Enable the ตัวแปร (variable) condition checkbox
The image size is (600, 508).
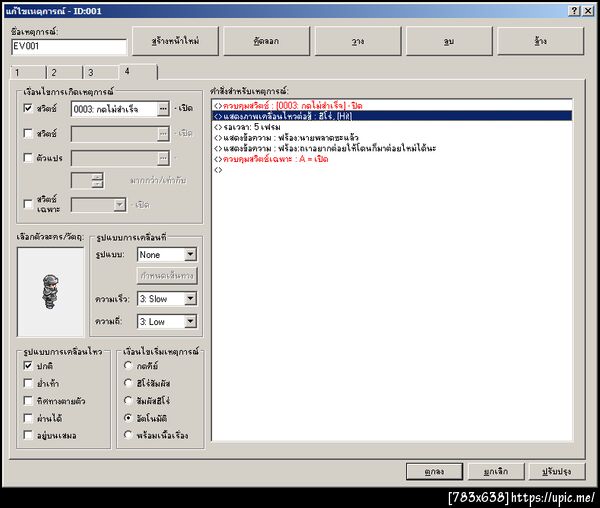click(x=28, y=158)
